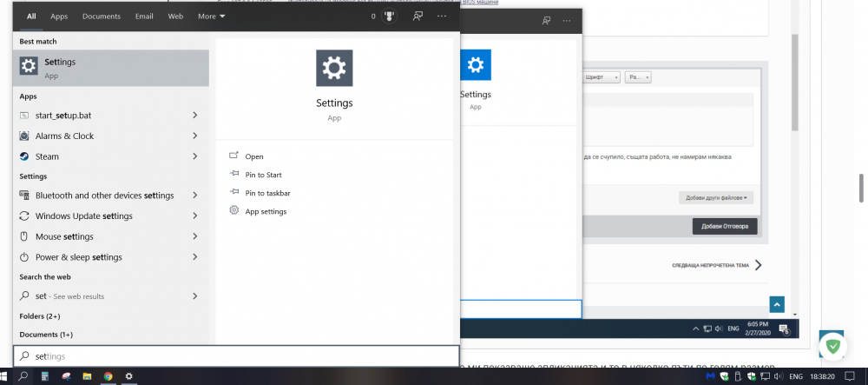This screenshot has width=868, height=385.
Task: Click the Alarms & Clock app icon
Action: click(23, 136)
